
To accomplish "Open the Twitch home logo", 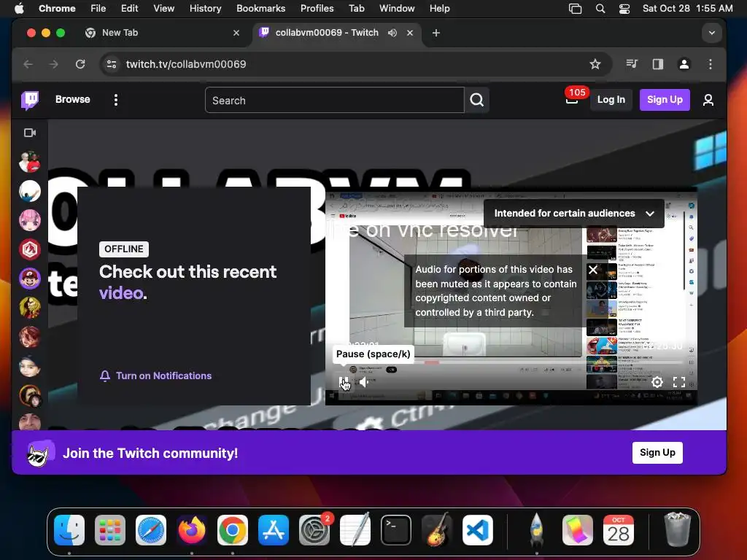I will click(x=30, y=100).
